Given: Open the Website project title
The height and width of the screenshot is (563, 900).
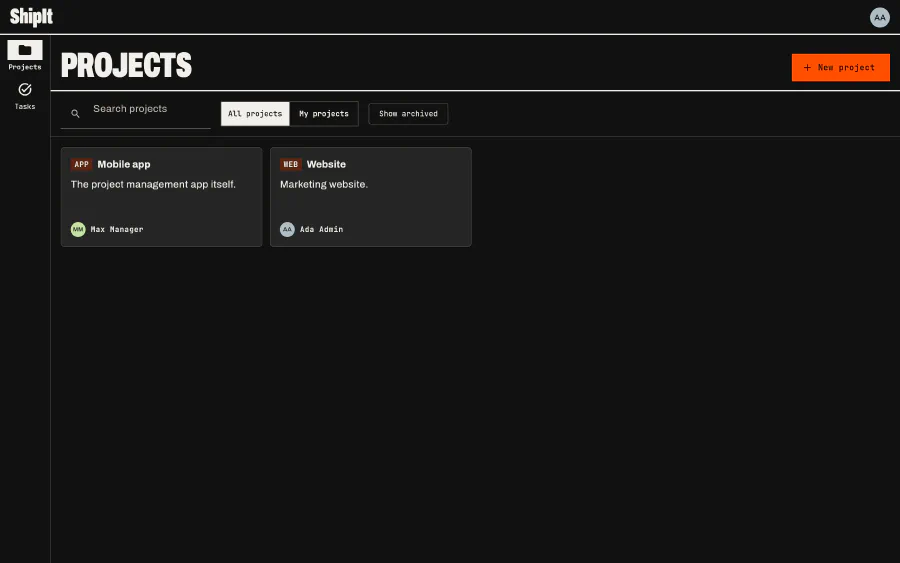Looking at the screenshot, I should click(x=326, y=164).
